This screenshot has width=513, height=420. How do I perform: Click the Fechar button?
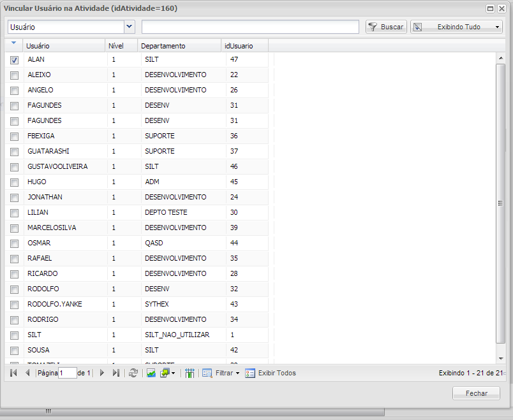(476, 393)
